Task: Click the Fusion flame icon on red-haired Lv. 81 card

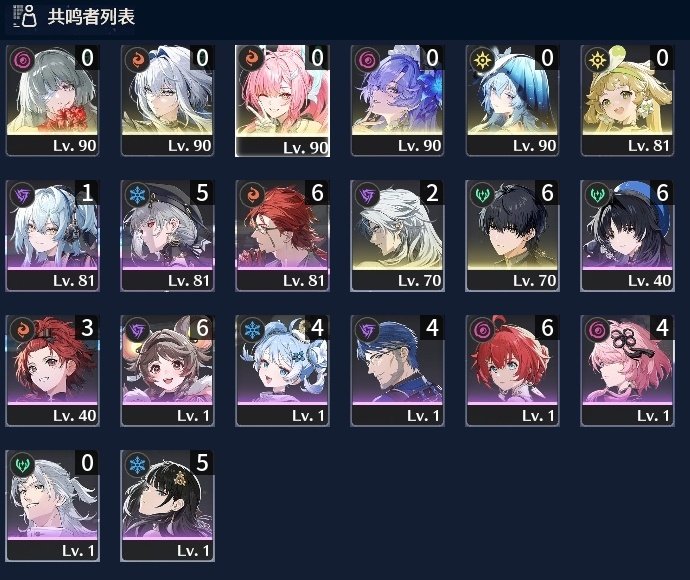Action: [253, 194]
